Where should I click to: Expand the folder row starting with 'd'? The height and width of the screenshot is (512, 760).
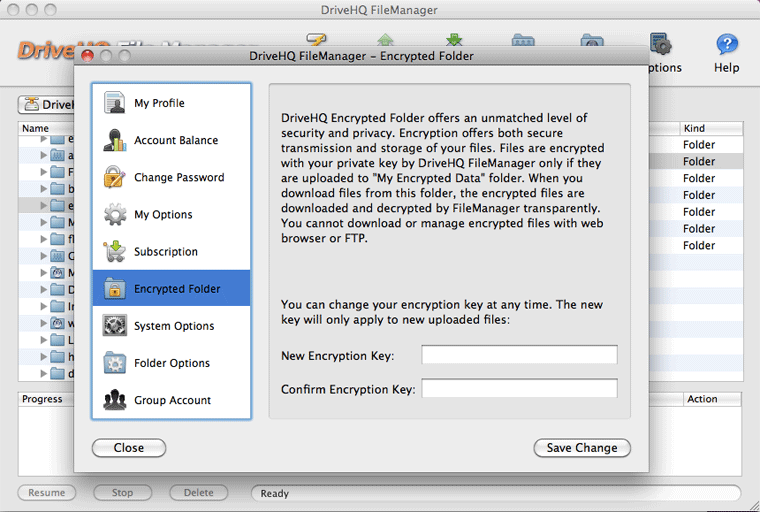pos(43,373)
